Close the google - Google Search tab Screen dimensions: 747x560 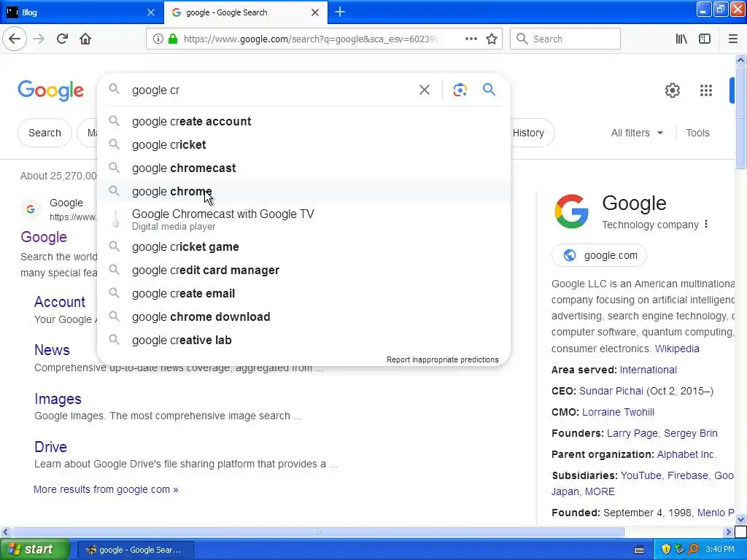coord(315,12)
